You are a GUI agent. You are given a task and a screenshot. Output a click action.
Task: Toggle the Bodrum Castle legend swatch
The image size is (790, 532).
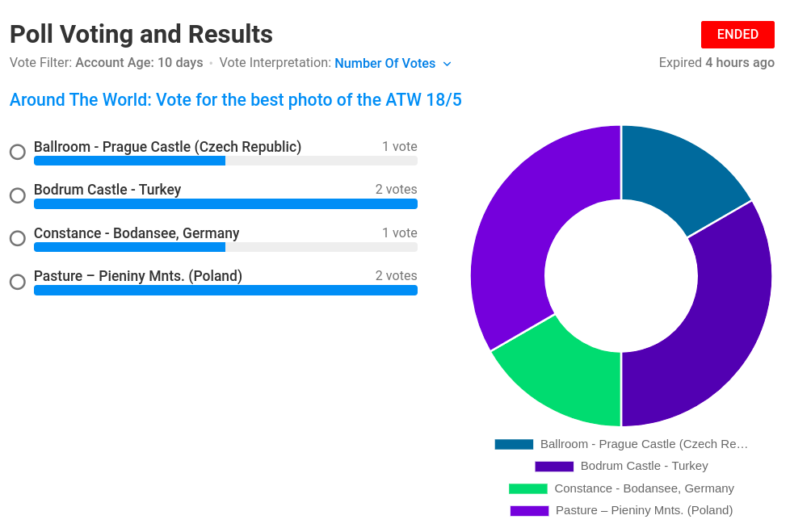554,467
